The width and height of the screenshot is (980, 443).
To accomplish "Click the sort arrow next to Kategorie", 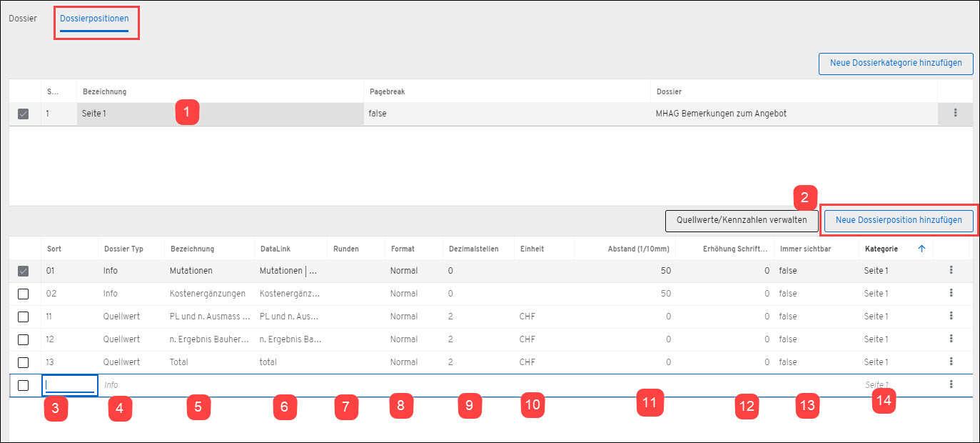I will coord(921,249).
